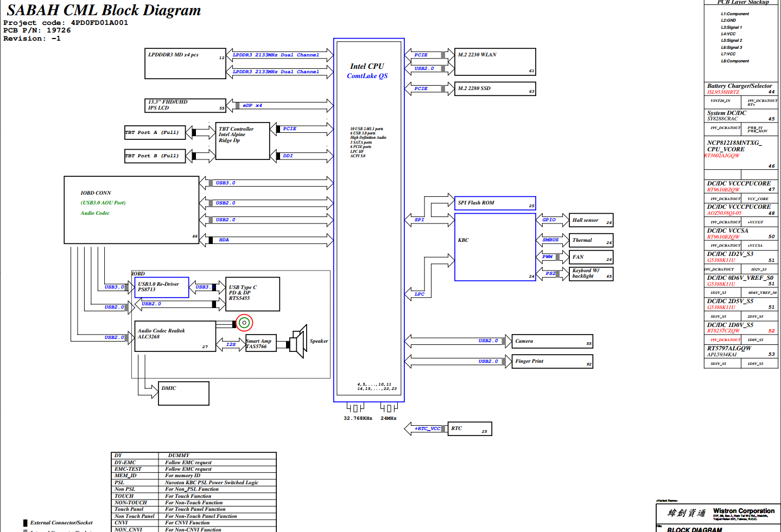Click the Project code 4PD0FD01A001 line
This screenshot has width=781, height=532.
[x=66, y=23]
